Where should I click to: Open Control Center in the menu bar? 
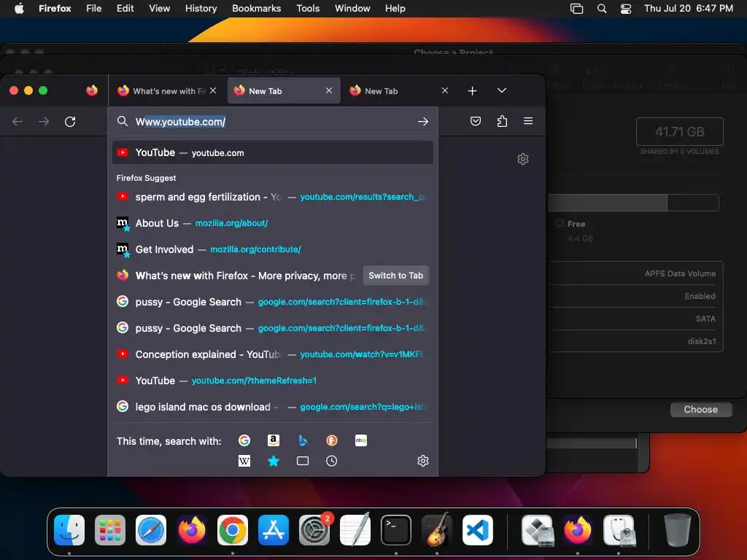click(625, 9)
